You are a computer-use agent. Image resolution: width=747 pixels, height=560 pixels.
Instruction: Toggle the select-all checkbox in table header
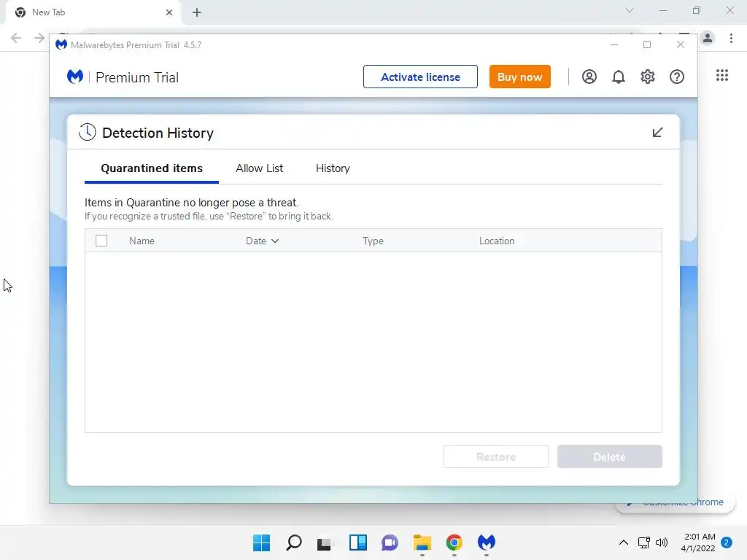click(x=101, y=241)
